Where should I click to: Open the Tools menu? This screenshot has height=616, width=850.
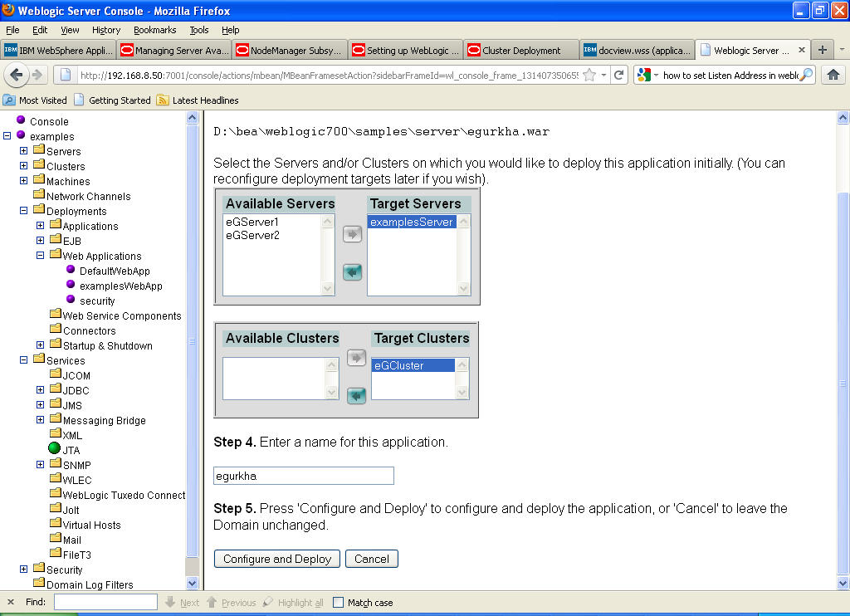pos(199,30)
